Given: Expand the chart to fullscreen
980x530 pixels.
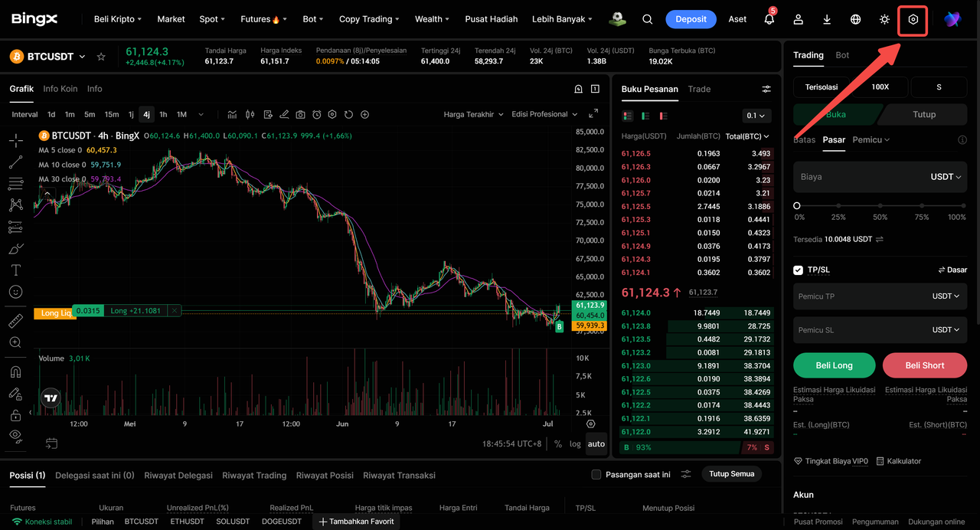Looking at the screenshot, I should click(593, 114).
